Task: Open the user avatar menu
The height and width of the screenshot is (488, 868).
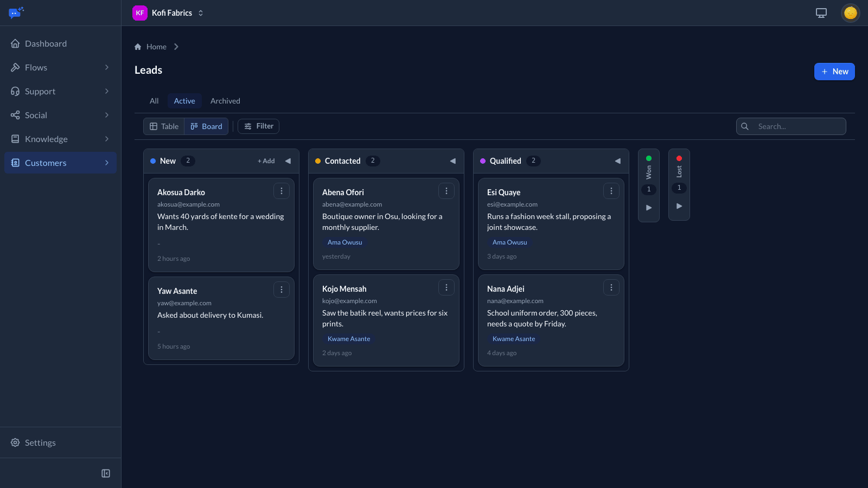Action: 850,12
